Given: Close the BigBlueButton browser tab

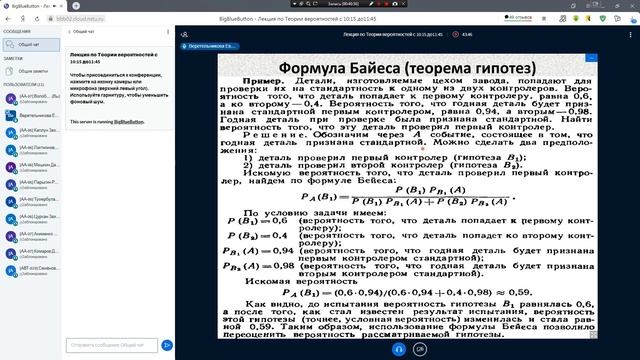Looking at the screenshot, I should (x=61, y=6).
